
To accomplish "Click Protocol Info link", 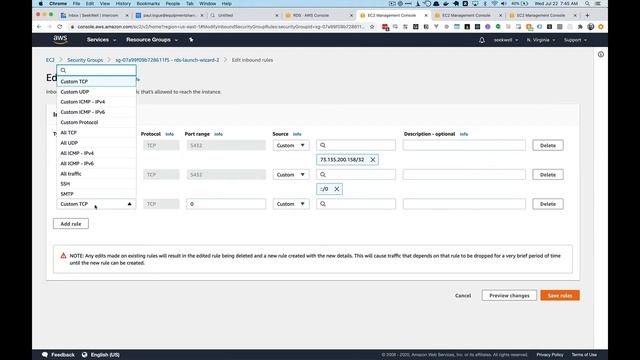I will [x=169, y=134].
